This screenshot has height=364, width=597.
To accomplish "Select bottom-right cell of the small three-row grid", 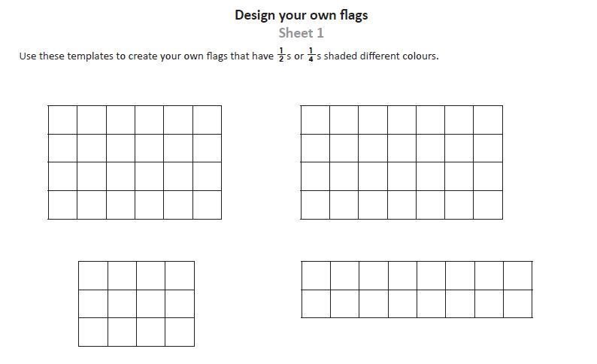I will tap(180, 332).
